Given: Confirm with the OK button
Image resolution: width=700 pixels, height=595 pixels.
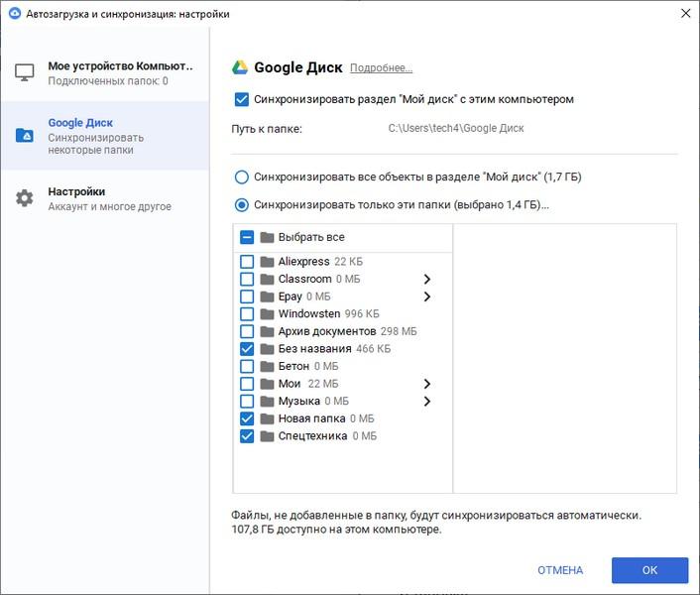Looking at the screenshot, I should click(x=649, y=570).
